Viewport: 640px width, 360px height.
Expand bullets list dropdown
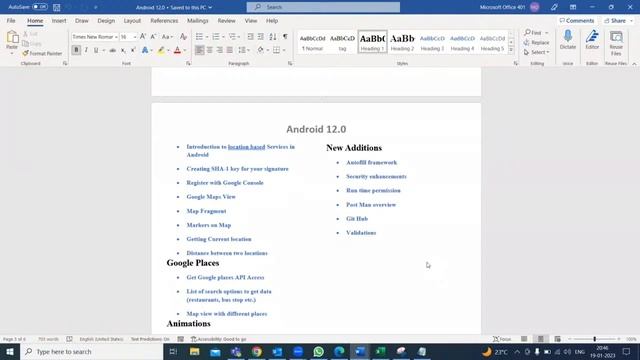[x=207, y=37]
